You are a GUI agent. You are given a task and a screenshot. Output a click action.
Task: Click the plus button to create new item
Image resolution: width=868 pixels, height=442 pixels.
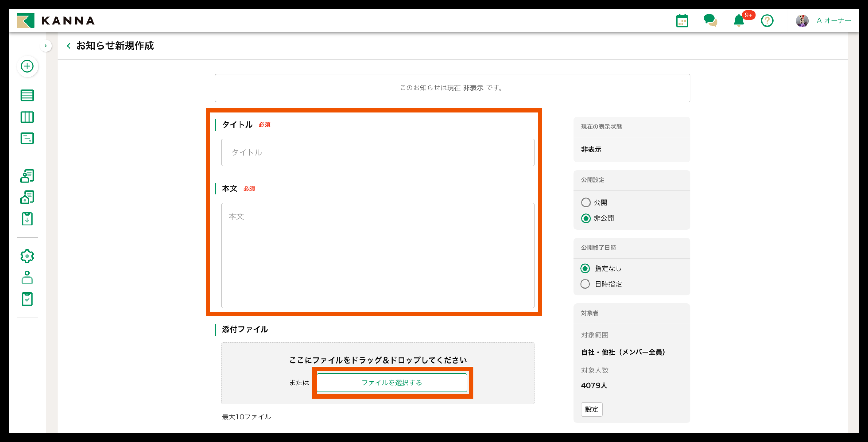tap(27, 66)
